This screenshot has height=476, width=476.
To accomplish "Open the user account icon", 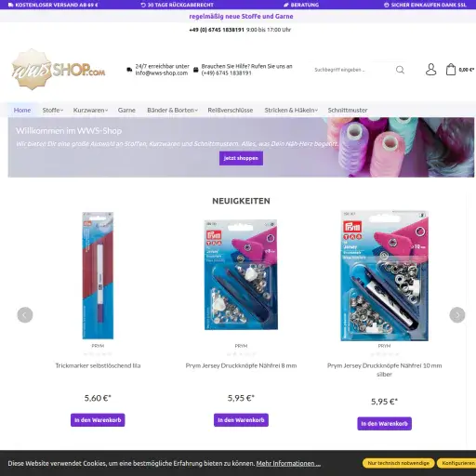I will [x=430, y=70].
